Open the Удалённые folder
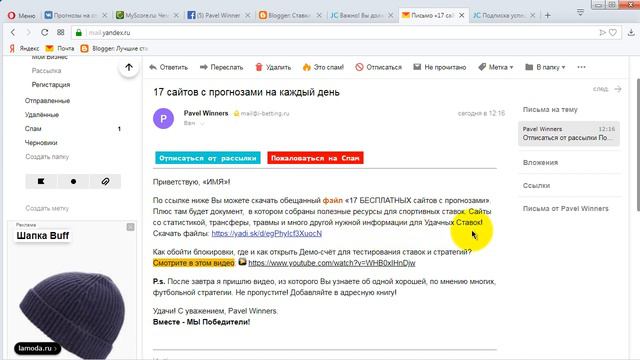 (x=42, y=115)
